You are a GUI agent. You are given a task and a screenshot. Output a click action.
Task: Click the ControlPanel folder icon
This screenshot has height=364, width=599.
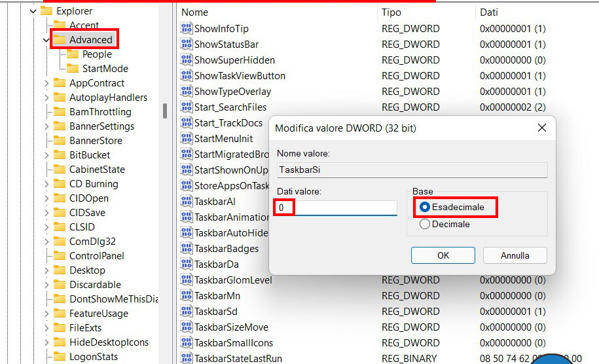(x=59, y=255)
